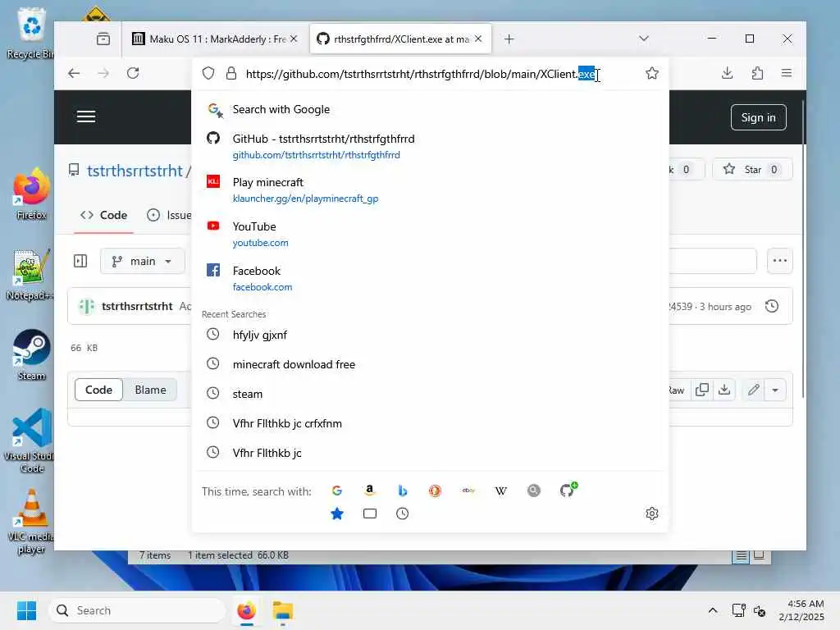The width and height of the screenshot is (840, 630).
Task: Pick recent search 'hfyljv gjxnf'
Action: click(430, 335)
